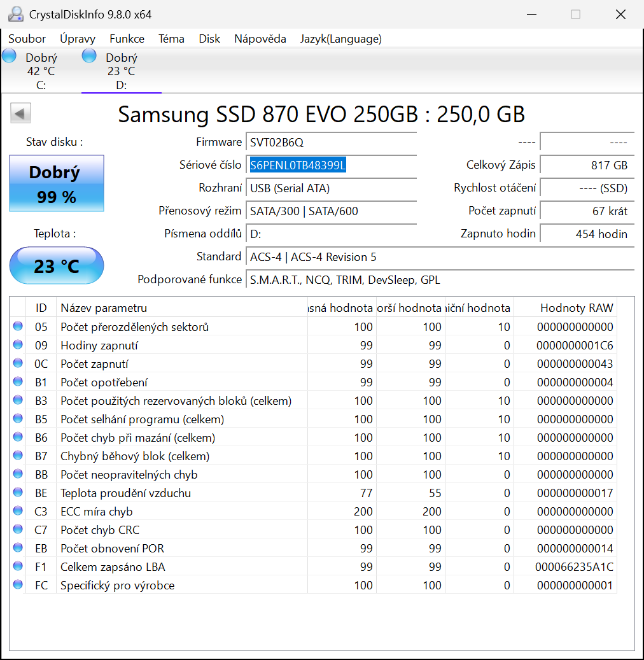
Task: Click the status dot beside ECC míra chyb
Action: [19, 510]
